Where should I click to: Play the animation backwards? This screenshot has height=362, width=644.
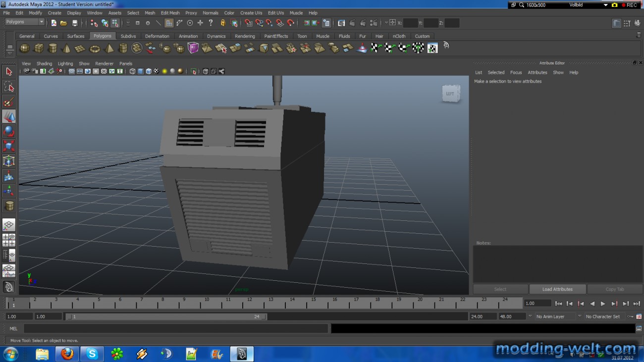[x=592, y=304]
